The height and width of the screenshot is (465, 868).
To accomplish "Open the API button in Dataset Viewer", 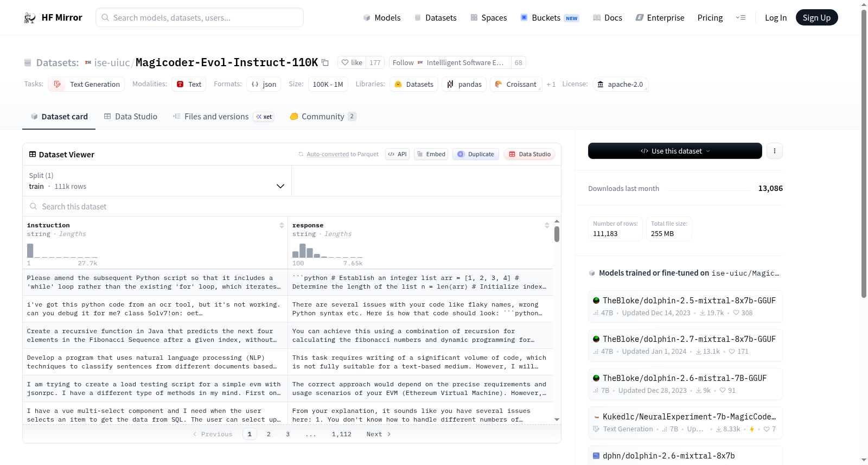I will tap(397, 154).
